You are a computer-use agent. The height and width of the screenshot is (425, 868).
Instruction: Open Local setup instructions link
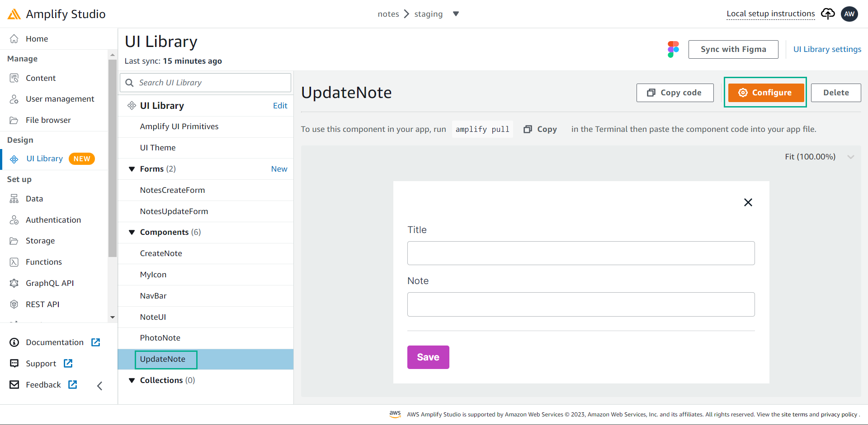click(771, 14)
